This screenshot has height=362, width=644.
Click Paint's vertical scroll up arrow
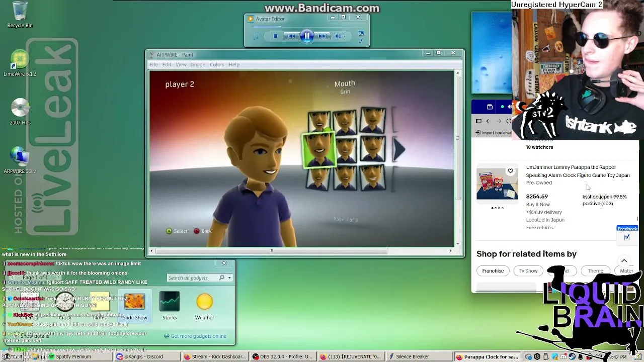(457, 74)
